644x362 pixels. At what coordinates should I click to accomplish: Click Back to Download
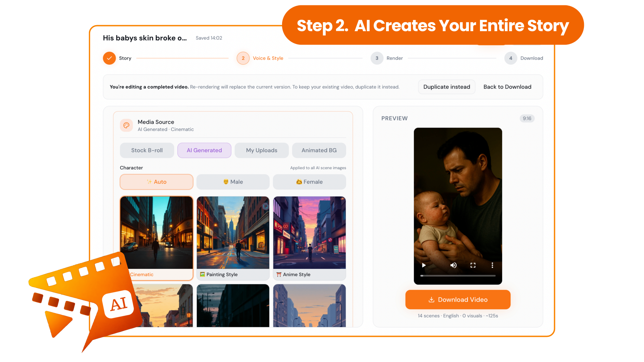(507, 87)
